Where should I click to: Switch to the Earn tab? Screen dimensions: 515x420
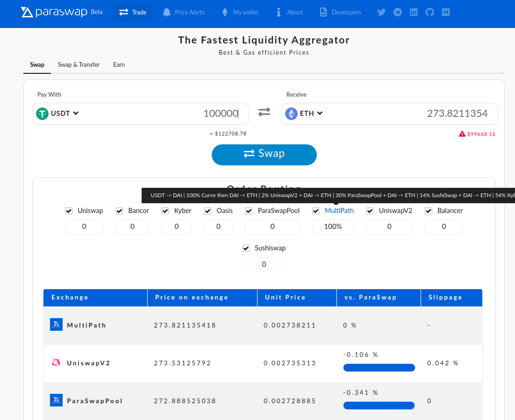pos(119,64)
